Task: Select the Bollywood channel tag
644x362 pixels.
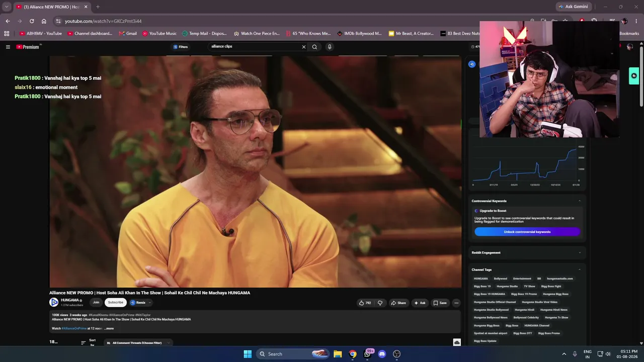Action: [501, 279]
